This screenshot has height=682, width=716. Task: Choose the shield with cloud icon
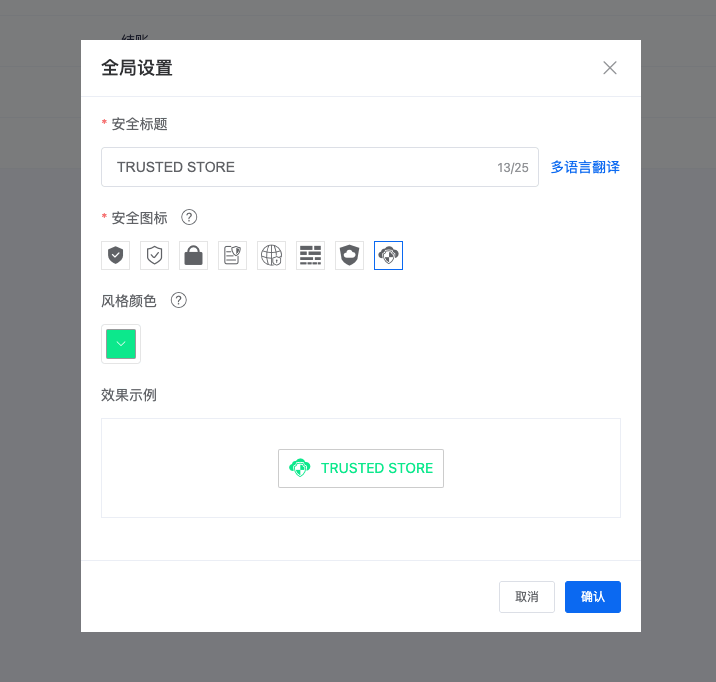[349, 256]
